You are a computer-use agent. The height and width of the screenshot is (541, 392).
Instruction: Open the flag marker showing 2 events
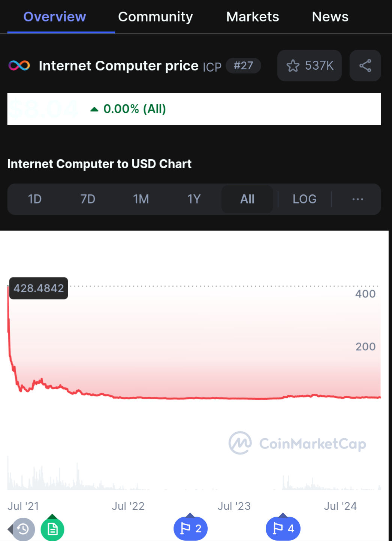pos(190,529)
